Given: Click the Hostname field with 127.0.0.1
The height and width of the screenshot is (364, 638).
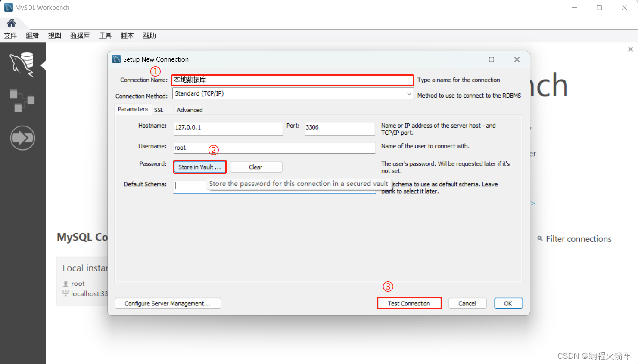Looking at the screenshot, I should [228, 128].
